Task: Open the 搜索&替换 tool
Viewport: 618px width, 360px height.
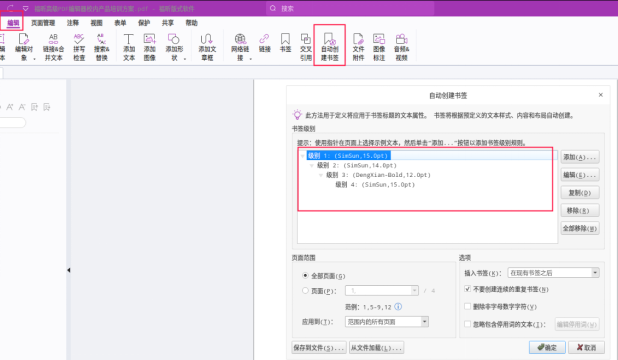Action: pos(101,47)
